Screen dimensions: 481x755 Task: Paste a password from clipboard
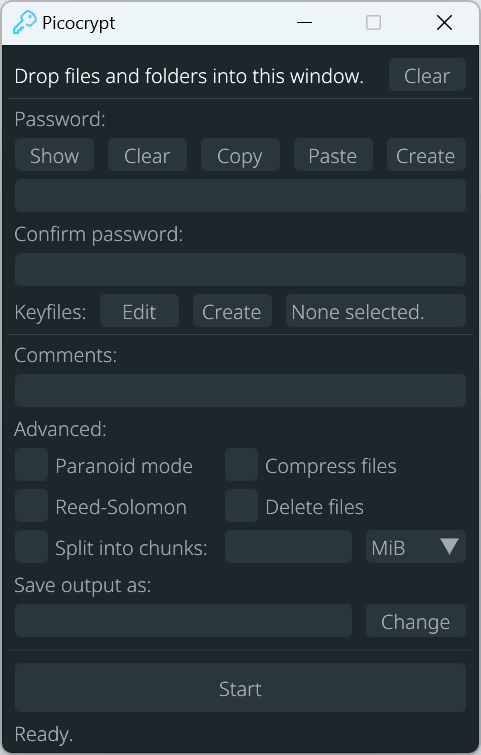click(333, 155)
